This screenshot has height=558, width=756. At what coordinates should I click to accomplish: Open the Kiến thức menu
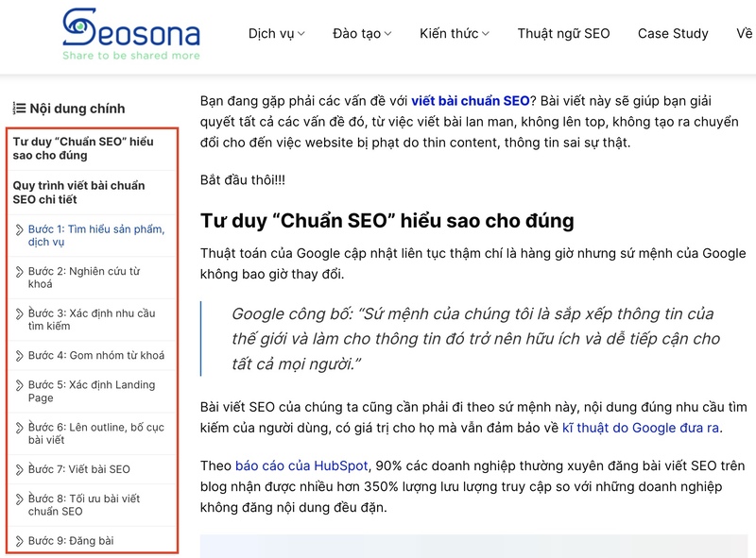pyautogui.click(x=455, y=34)
